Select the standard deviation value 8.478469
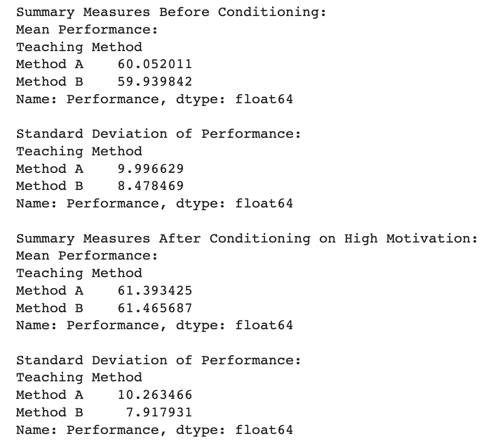This screenshot has width=483, height=448. coord(151,186)
